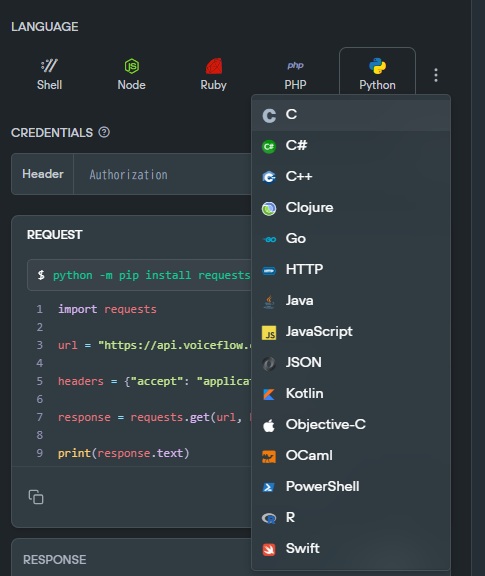Choose C# from the language list
Viewport: 485px width, 576px height.
tap(351, 146)
